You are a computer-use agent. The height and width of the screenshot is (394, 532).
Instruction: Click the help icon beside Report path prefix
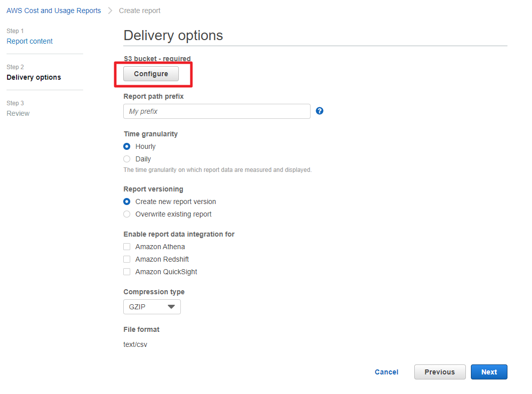[x=320, y=111]
